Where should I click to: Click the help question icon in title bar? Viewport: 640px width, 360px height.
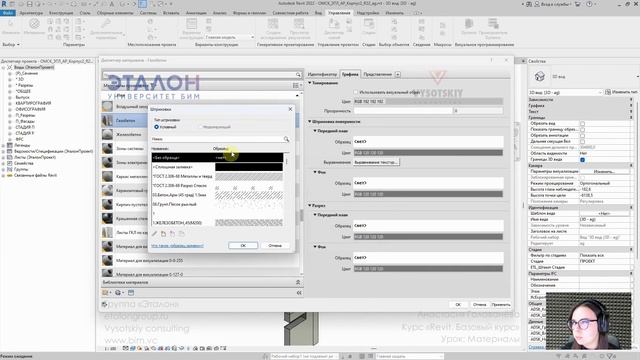(x=589, y=4)
